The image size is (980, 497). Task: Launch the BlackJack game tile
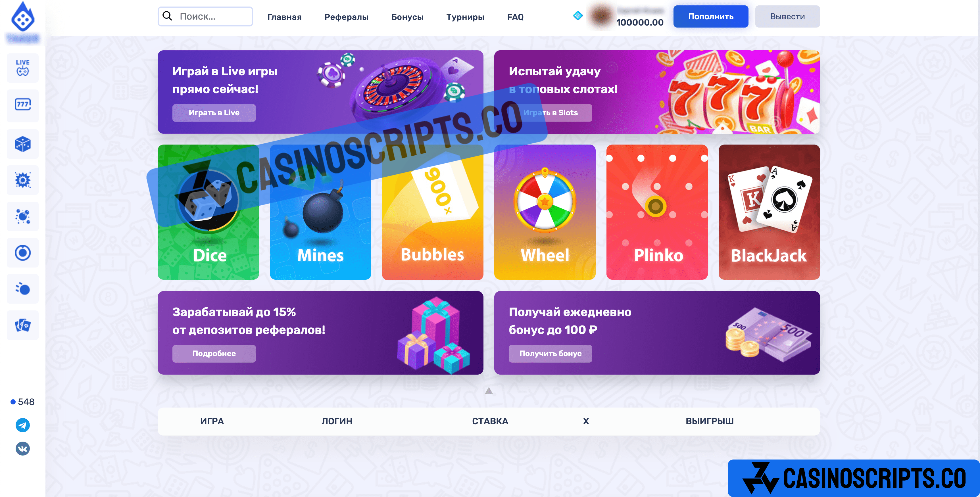point(769,212)
